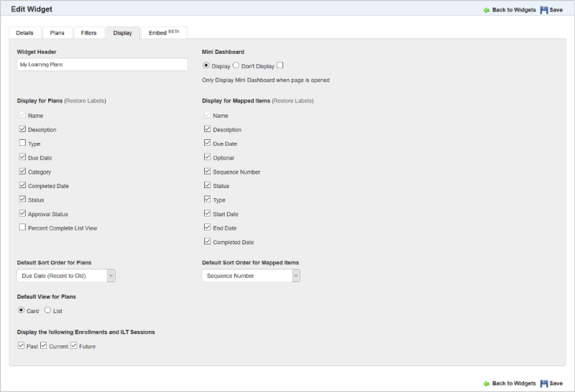The width and height of the screenshot is (575, 392).
Task: Toggle the Current enrollments checkbox
Action: [x=44, y=345]
